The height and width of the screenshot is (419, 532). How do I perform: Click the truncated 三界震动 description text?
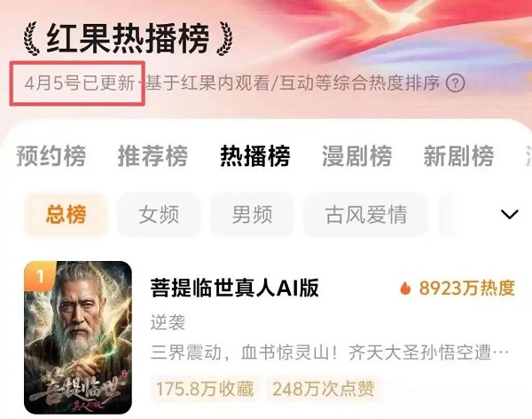330,352
